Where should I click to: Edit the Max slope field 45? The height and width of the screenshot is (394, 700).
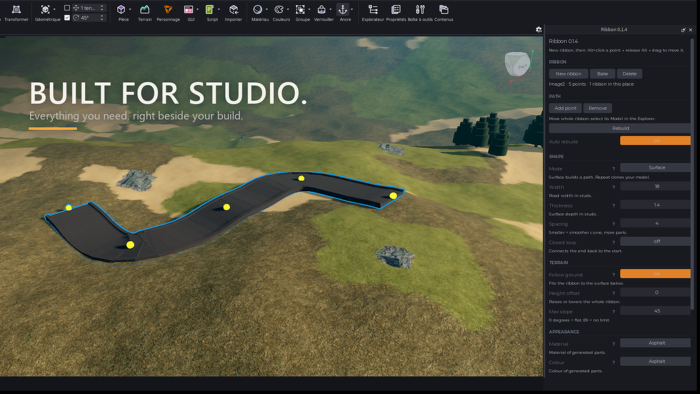tap(655, 311)
